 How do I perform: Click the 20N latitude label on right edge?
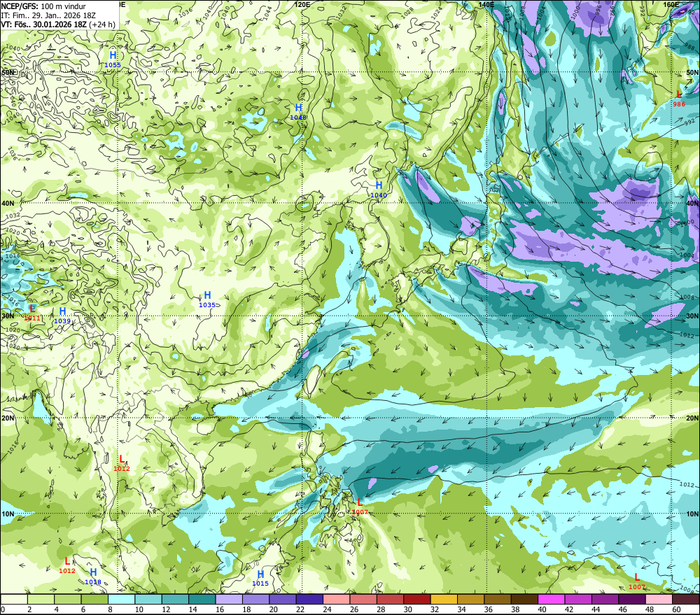(692, 418)
